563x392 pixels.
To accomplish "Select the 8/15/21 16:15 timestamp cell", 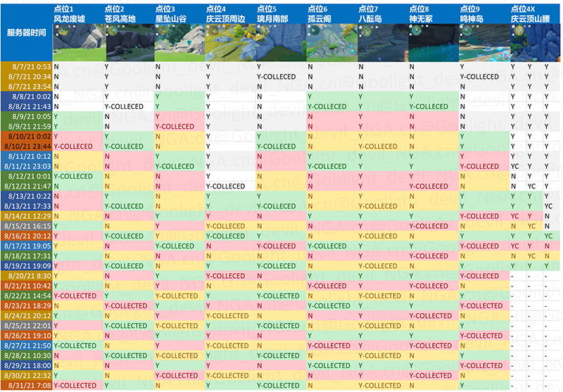I will tap(27, 226).
